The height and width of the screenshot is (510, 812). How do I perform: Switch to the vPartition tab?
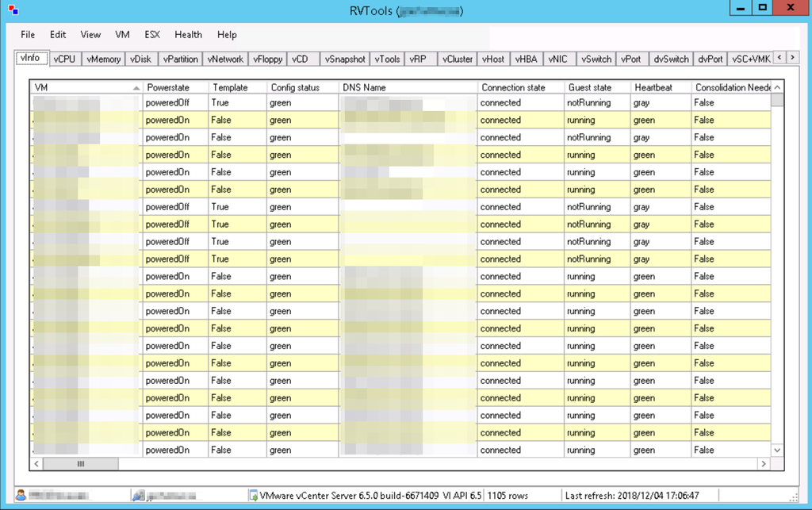coord(180,59)
